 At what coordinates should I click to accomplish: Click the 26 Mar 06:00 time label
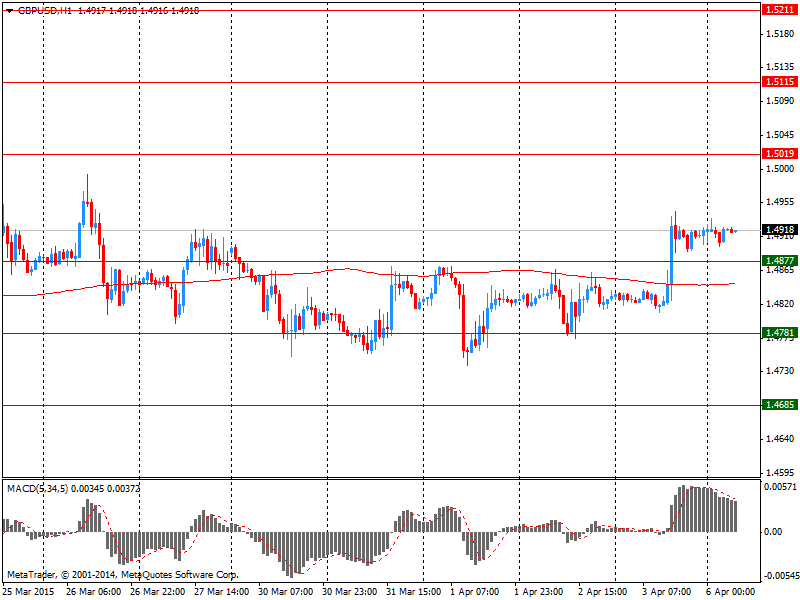(94, 592)
